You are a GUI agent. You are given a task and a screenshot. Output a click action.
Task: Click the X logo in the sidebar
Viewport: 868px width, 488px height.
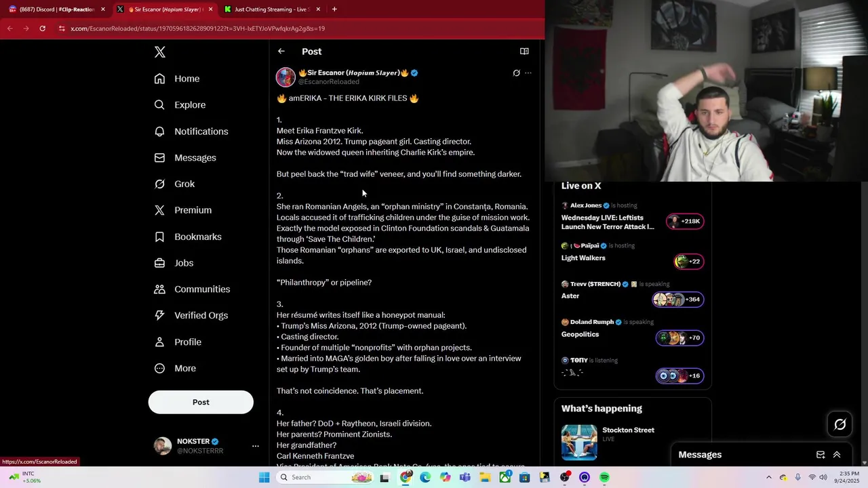(160, 52)
